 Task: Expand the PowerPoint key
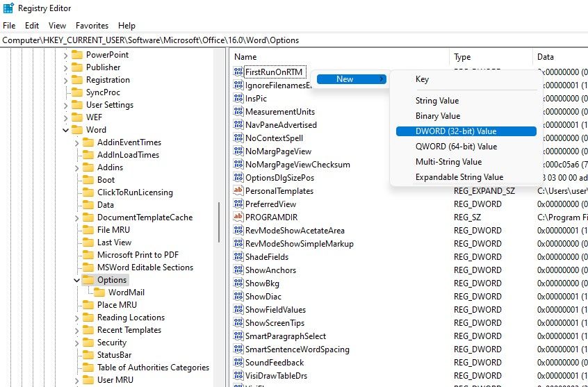coord(65,55)
